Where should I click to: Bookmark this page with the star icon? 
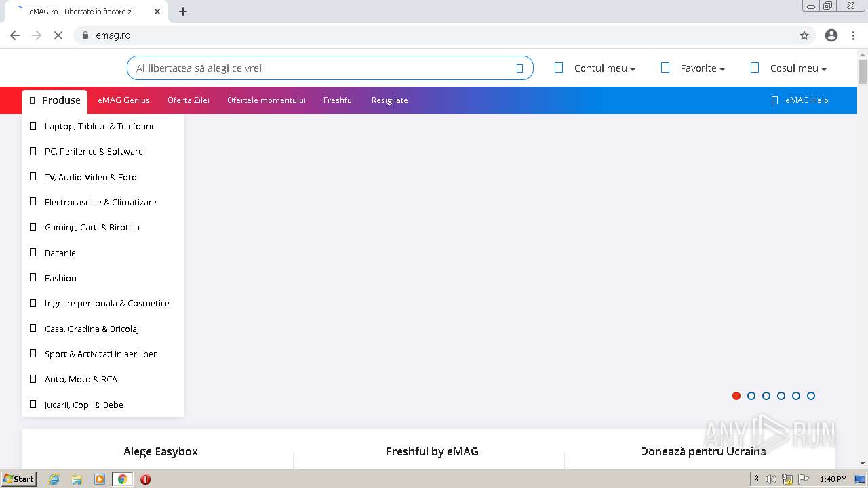(x=804, y=35)
